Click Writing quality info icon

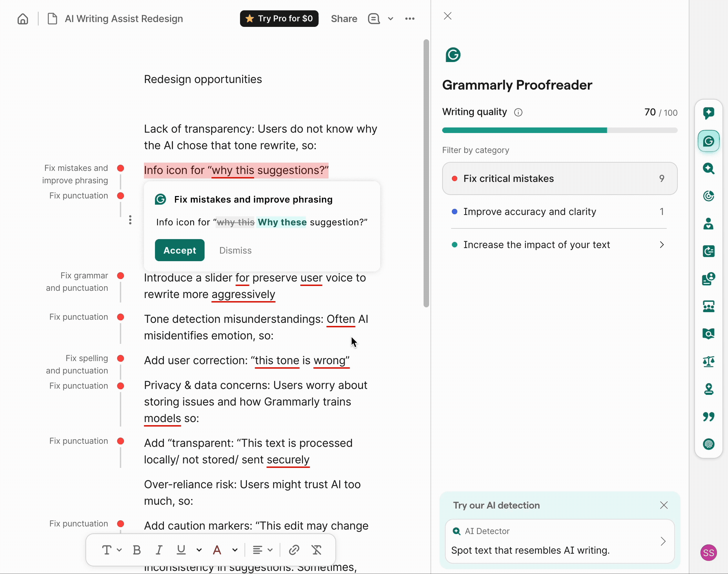tap(518, 112)
